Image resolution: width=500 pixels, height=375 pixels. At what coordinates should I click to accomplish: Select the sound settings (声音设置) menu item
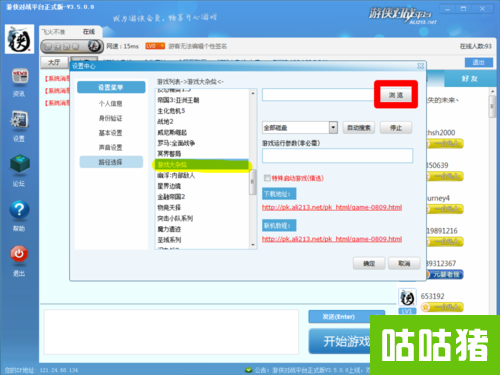(111, 147)
